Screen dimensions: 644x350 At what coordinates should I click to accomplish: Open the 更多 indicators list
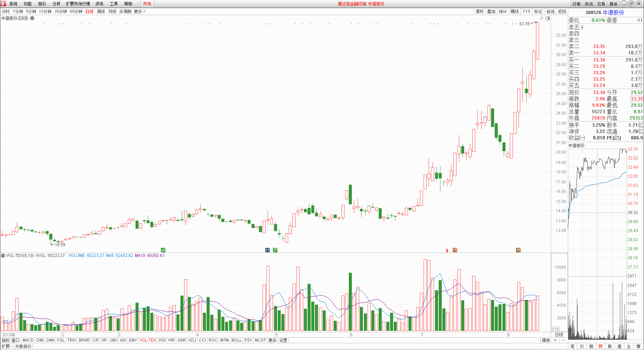tap(272, 340)
